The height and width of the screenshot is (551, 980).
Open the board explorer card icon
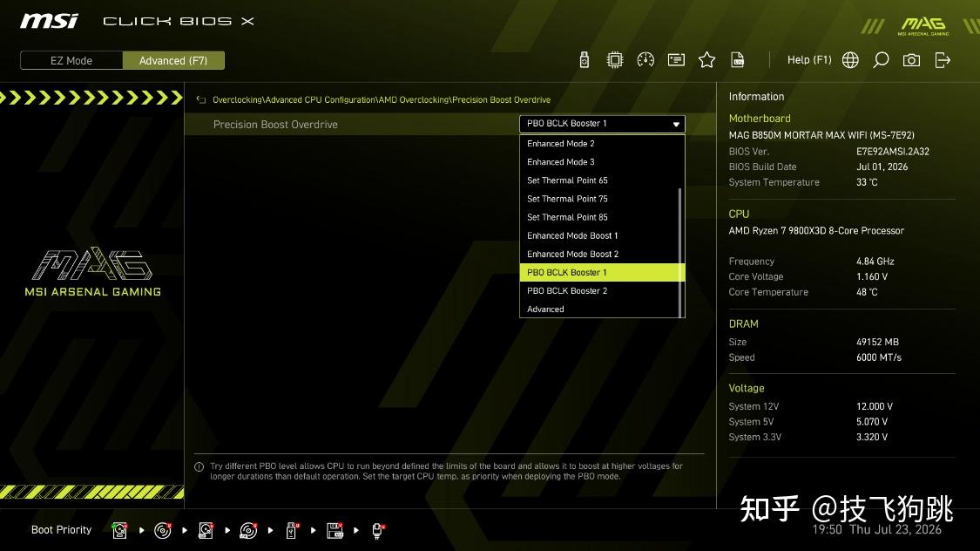click(x=676, y=60)
